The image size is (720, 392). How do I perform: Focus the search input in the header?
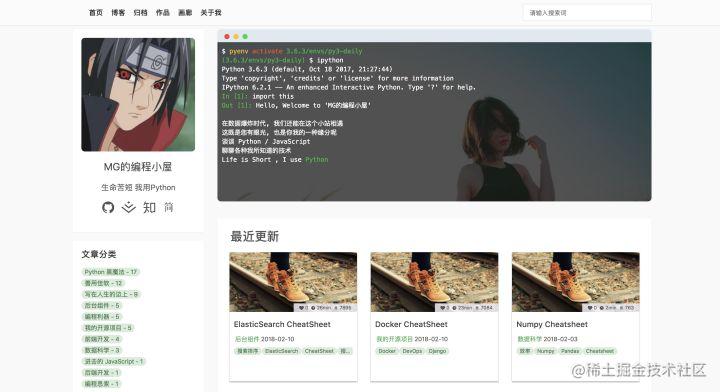[x=587, y=13]
